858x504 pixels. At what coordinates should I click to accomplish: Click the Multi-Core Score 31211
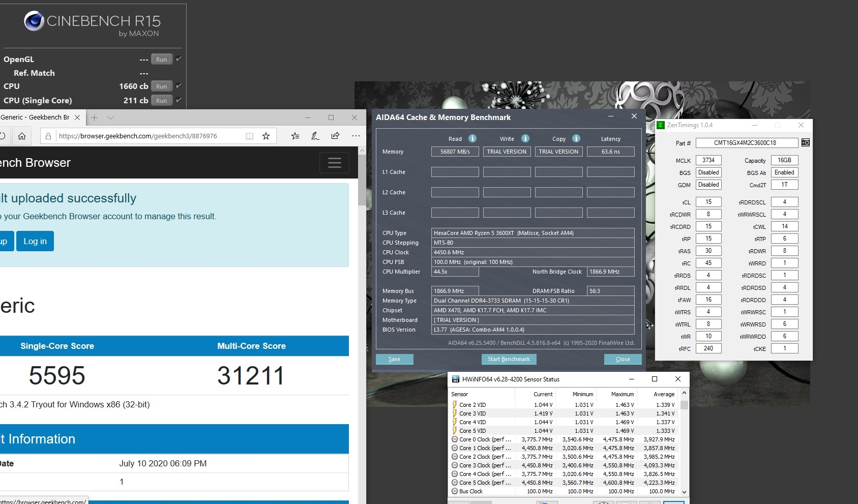(x=251, y=375)
